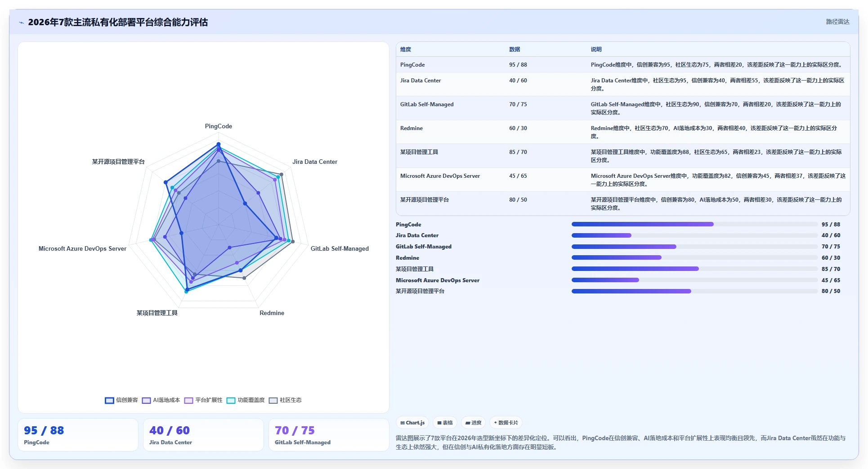Click the 路径雷达 tag in the header
The height and width of the screenshot is (469, 868).
(837, 22)
